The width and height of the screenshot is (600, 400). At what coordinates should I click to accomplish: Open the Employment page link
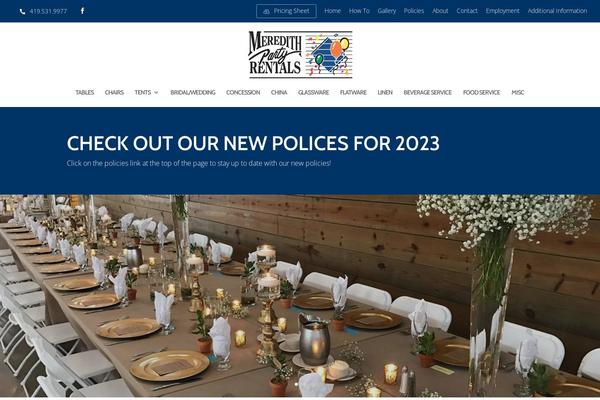[x=502, y=11]
